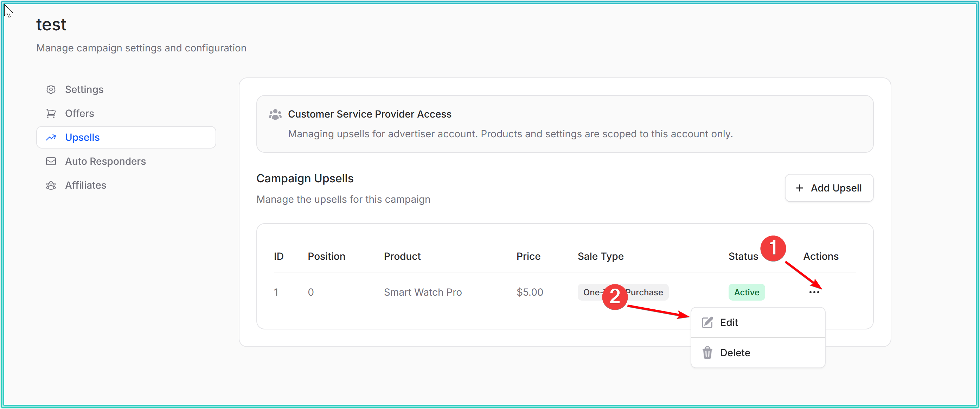The width and height of the screenshot is (980, 409).
Task: Click the Auto Responders envelope icon
Action: [x=51, y=162]
